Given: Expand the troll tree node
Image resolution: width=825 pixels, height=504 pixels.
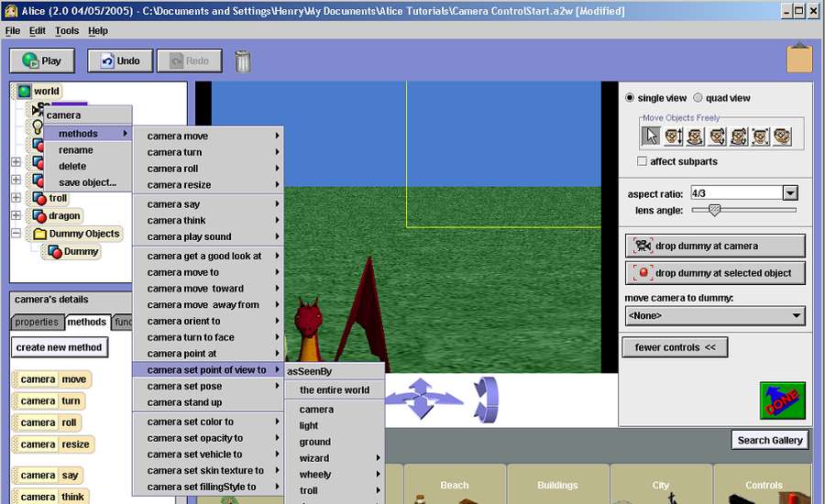Looking at the screenshot, I should click(x=16, y=198).
